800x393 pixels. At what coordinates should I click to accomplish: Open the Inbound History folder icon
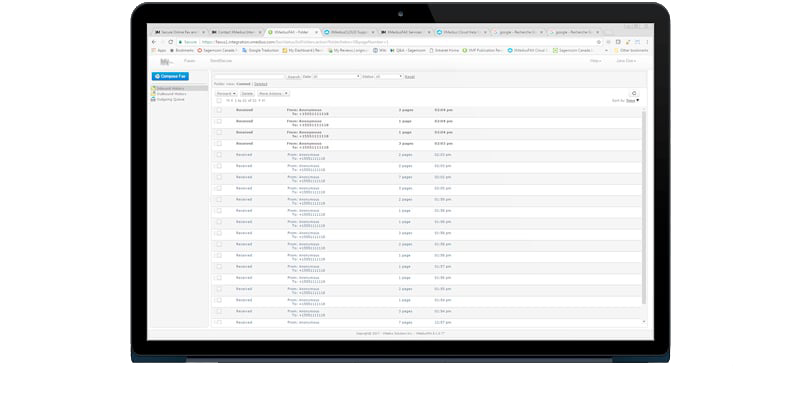[x=154, y=88]
